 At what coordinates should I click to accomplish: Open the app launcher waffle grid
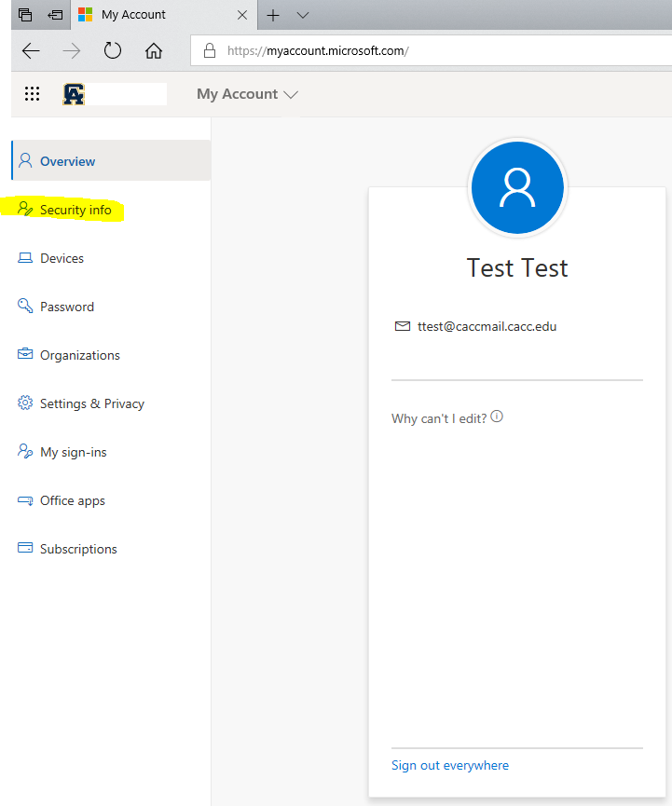click(x=32, y=93)
